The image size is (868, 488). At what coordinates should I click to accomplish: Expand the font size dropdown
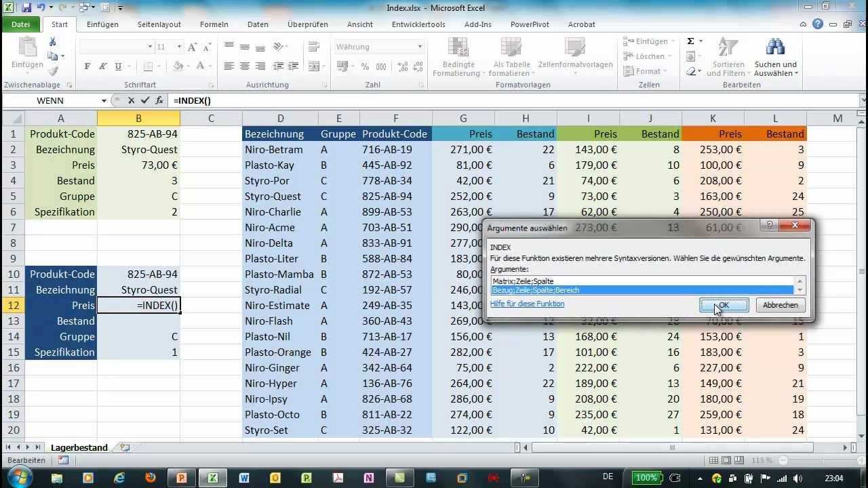point(179,47)
